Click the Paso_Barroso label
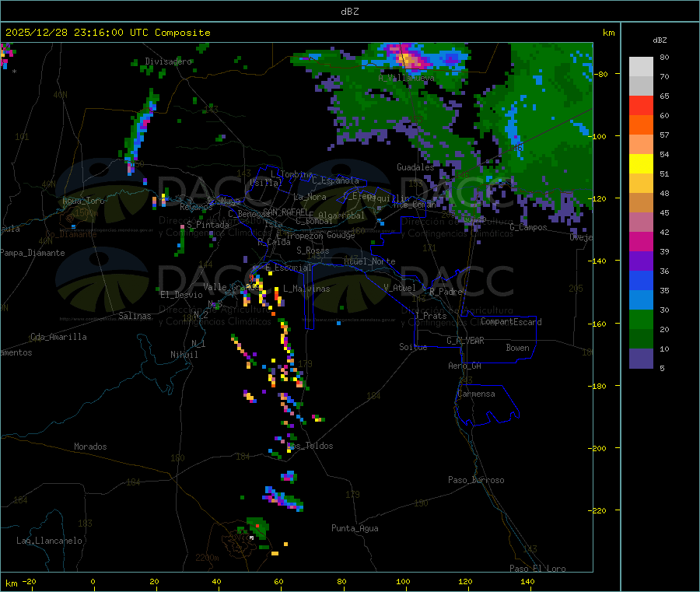The image size is (700, 592). [x=476, y=480]
